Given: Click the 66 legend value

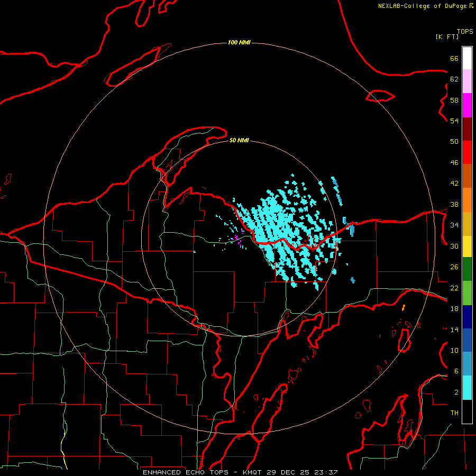Looking at the screenshot, I should pos(454,59).
